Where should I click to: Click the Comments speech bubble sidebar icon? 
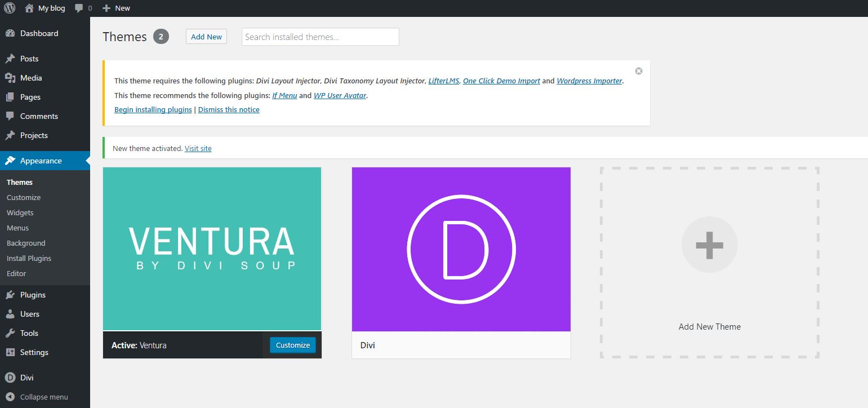[x=10, y=116]
